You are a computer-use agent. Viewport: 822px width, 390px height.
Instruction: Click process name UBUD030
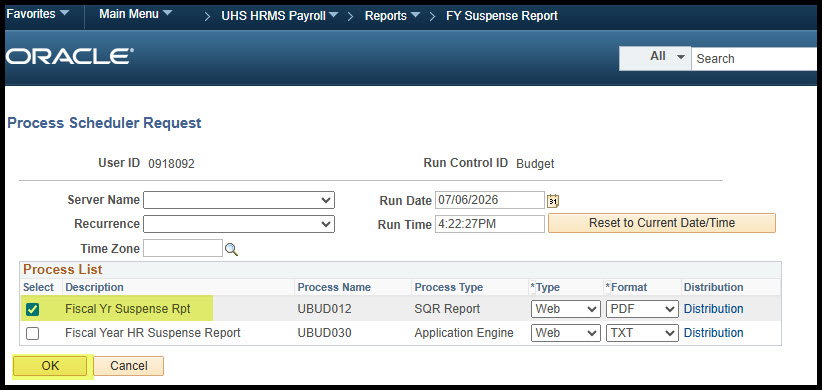click(x=325, y=333)
